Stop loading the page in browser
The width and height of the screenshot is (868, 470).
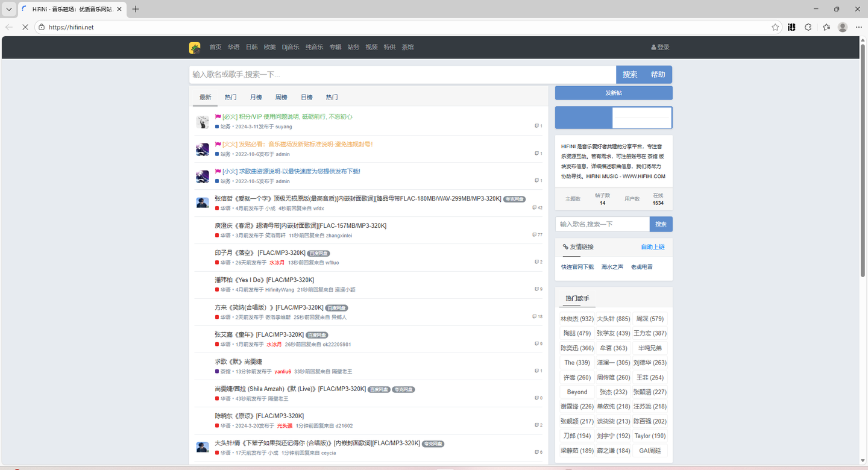click(25, 27)
